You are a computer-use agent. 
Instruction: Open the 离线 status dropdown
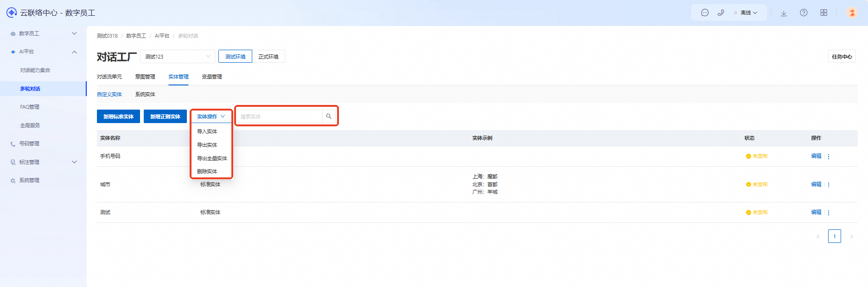[746, 13]
